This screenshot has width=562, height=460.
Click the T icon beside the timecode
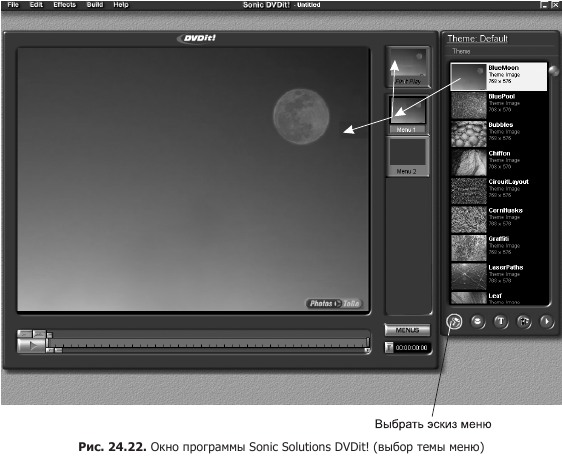[x=389, y=347]
